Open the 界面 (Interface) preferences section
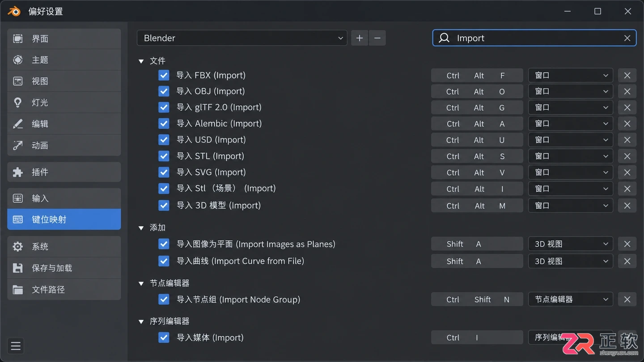The image size is (644, 362). [64, 38]
